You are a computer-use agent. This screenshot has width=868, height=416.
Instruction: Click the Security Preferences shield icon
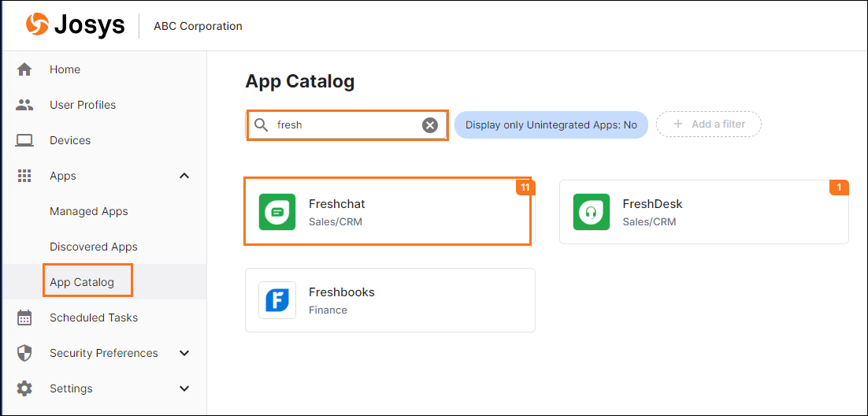[24, 353]
